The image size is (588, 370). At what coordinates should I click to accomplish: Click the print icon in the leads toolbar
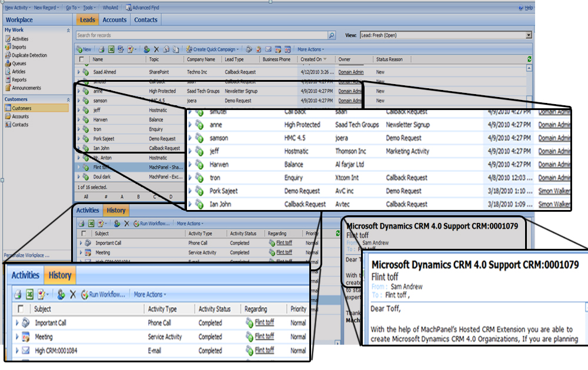tap(102, 49)
